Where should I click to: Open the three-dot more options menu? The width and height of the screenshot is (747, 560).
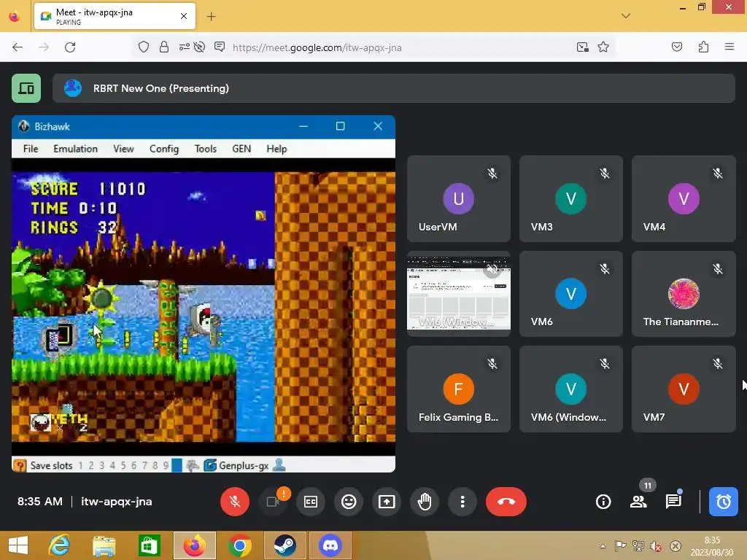462,502
